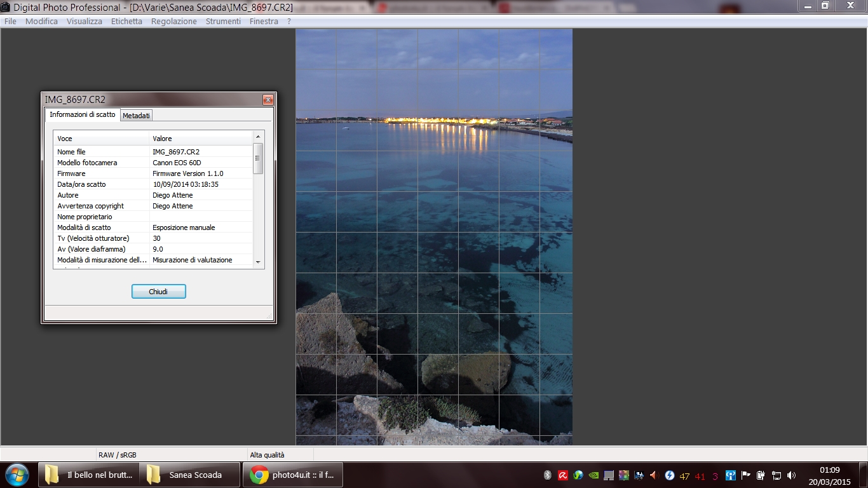This screenshot has width=868, height=488.
Task: Open the volume control tray icon
Action: pos(792,475)
